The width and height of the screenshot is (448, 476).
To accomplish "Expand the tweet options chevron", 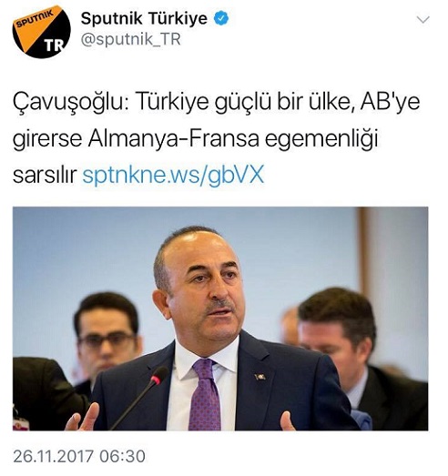I will (x=423, y=20).
